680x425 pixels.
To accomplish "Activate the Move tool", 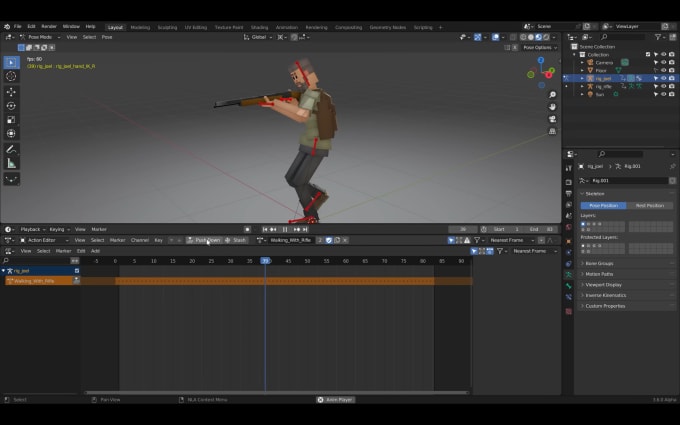I will (11, 92).
